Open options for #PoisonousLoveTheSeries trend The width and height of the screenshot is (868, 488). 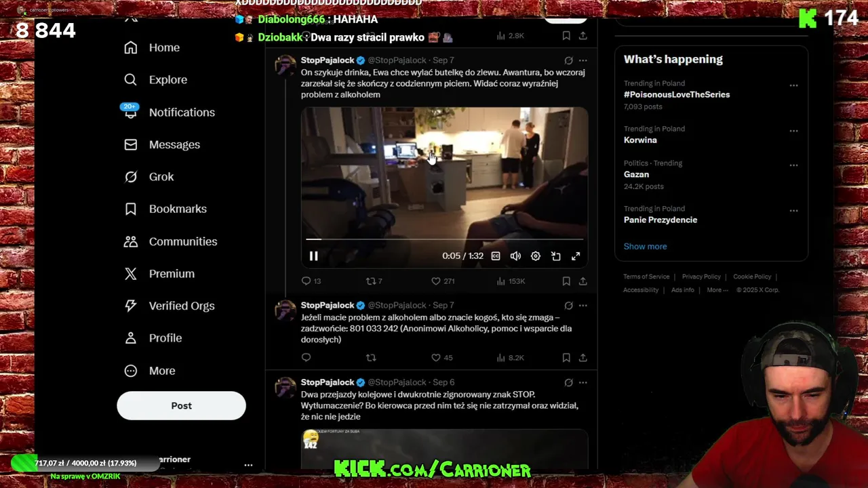click(x=793, y=85)
